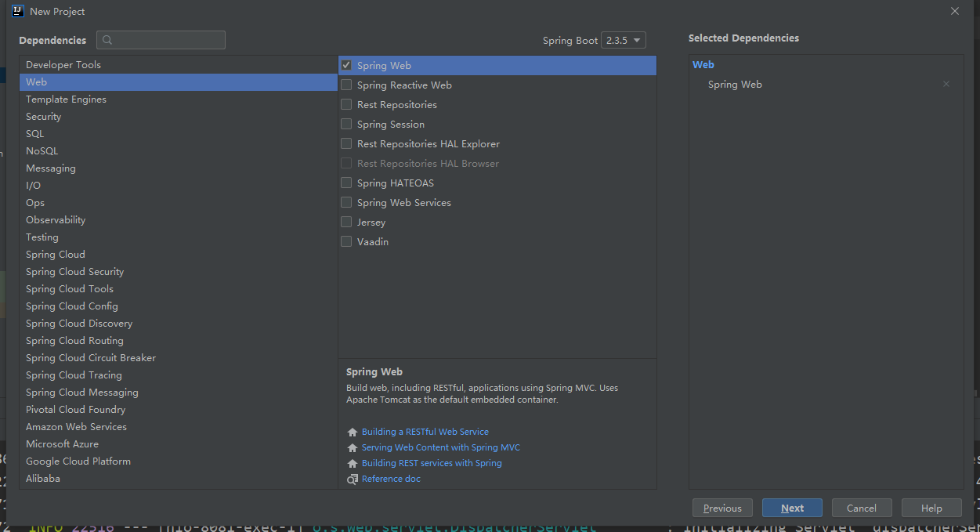This screenshot has width=980, height=532.
Task: Select the Web category
Action: (179, 82)
